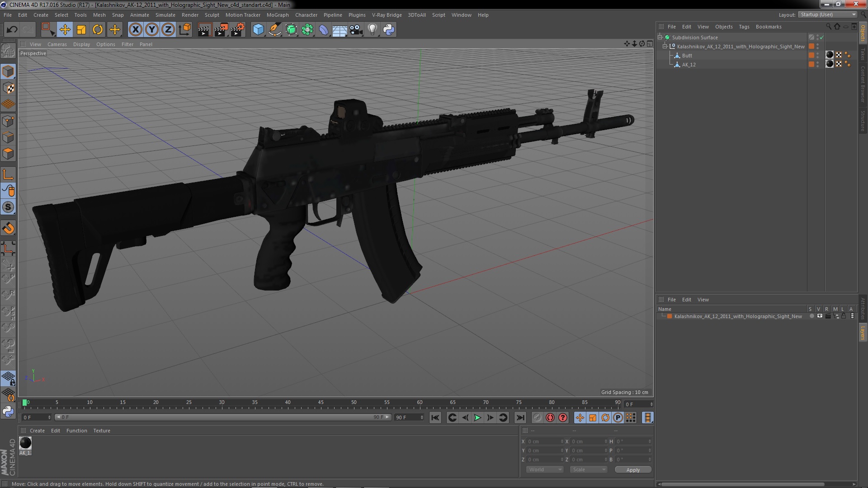Open the viewport Cameras menu

pyautogui.click(x=57, y=44)
